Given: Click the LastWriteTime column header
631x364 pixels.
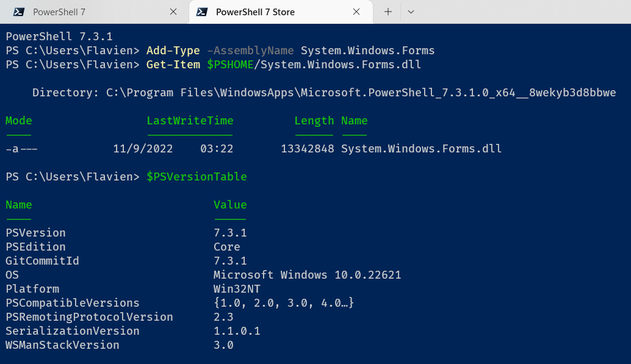Looking at the screenshot, I should point(190,120).
